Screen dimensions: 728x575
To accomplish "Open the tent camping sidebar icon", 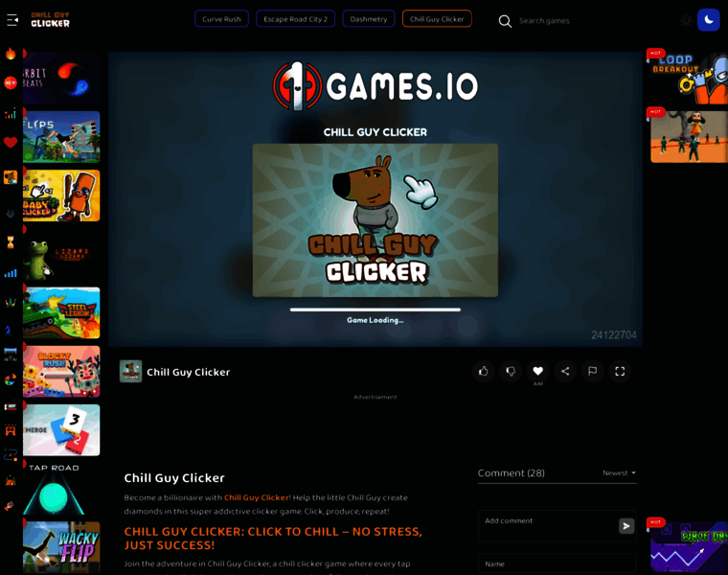I will point(11,480).
